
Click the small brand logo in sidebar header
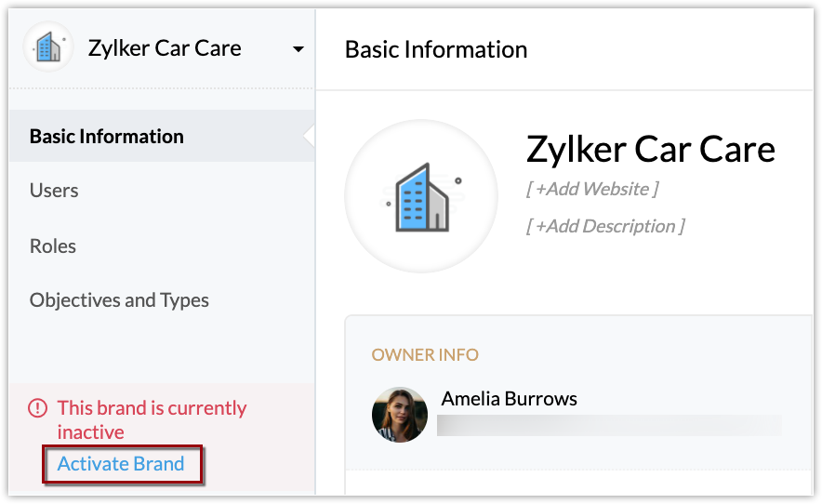coord(48,48)
